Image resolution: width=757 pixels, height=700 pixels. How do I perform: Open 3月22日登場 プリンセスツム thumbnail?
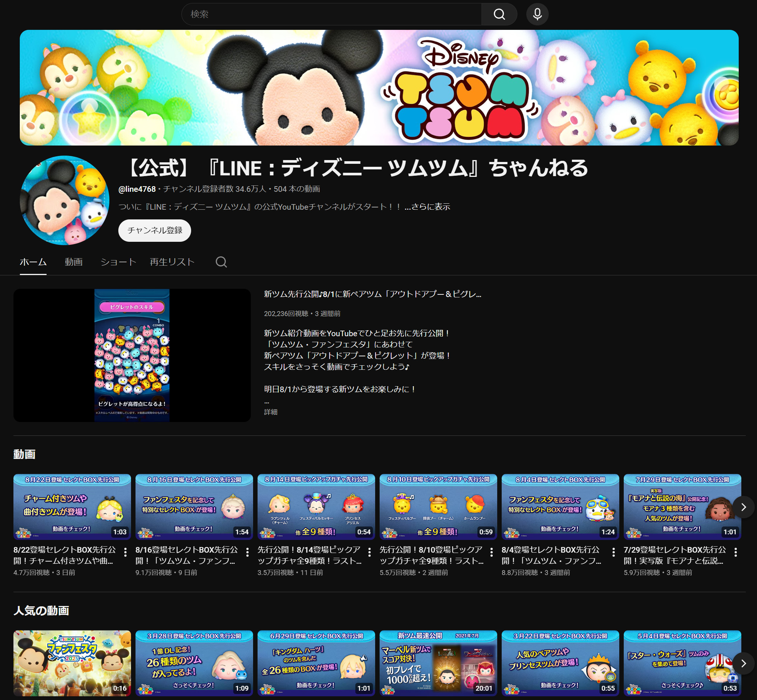coord(560,663)
